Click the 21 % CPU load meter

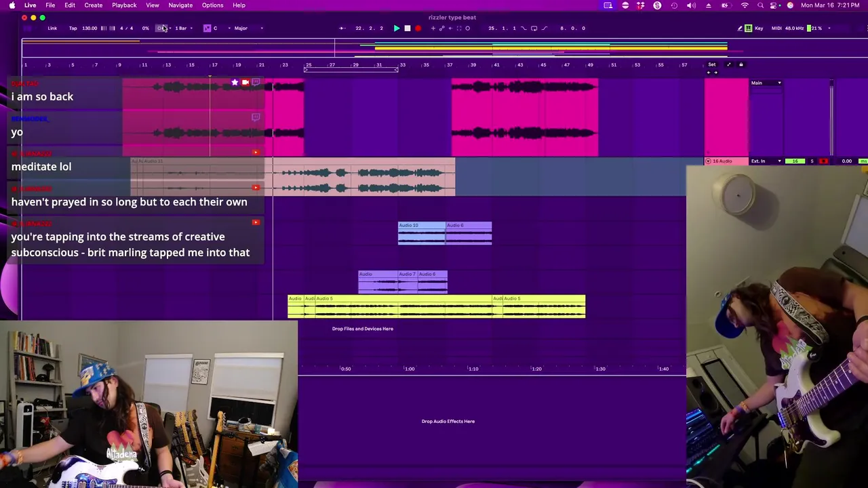(x=816, y=28)
